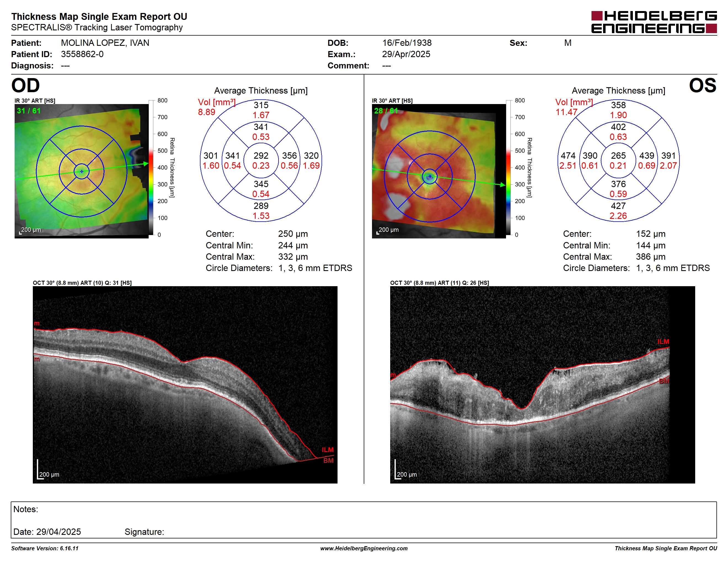This screenshot has width=728, height=563.
Task: Click the report title Thickness Map Single Exam Report OU
Action: tap(99, 17)
